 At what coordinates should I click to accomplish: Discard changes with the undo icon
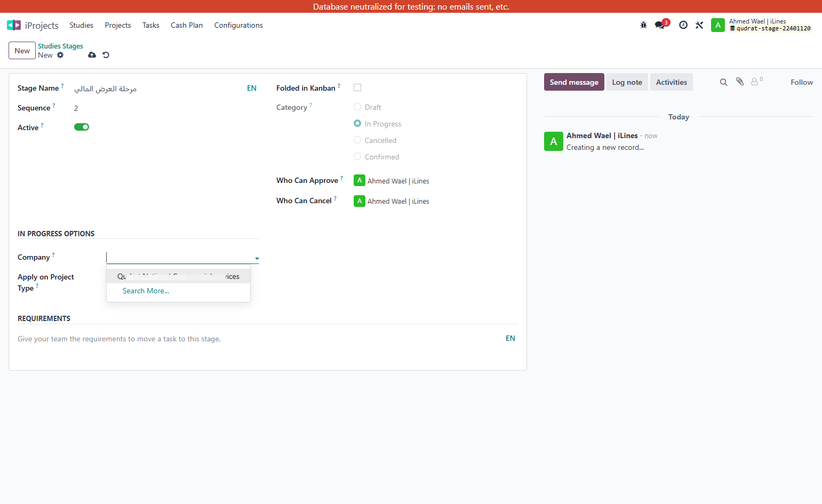pyautogui.click(x=106, y=55)
